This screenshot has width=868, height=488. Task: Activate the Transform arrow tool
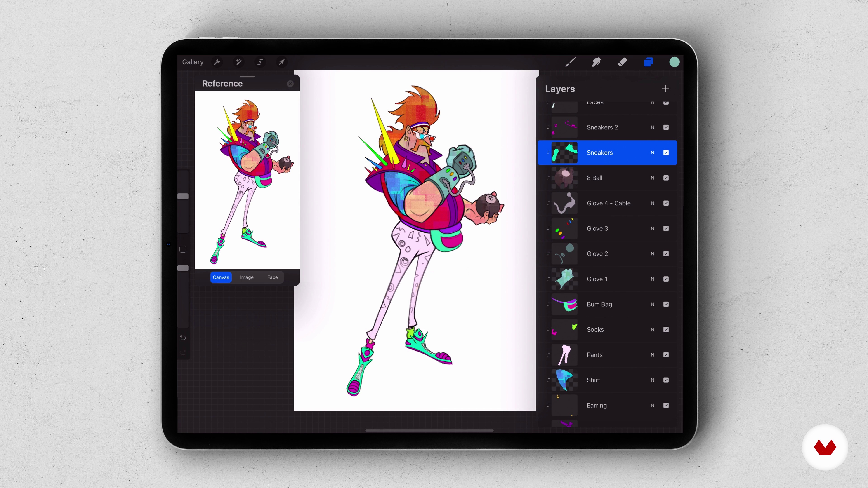(x=282, y=62)
